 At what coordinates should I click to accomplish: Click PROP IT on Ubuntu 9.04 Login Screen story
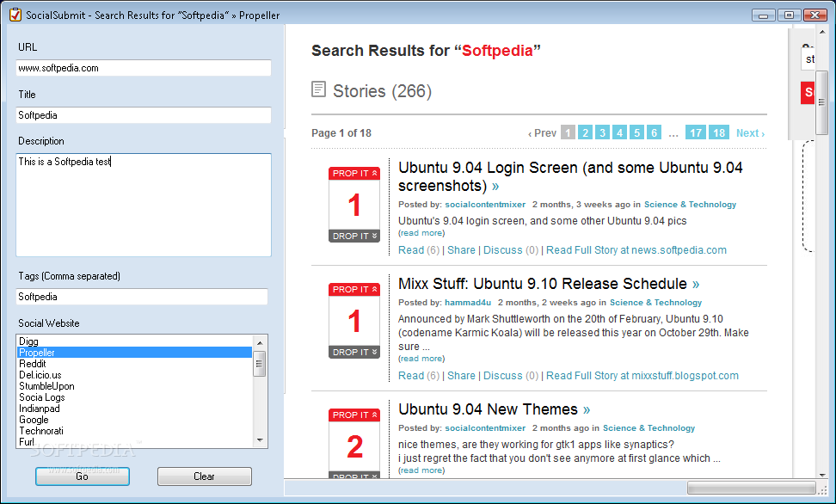[x=354, y=174]
